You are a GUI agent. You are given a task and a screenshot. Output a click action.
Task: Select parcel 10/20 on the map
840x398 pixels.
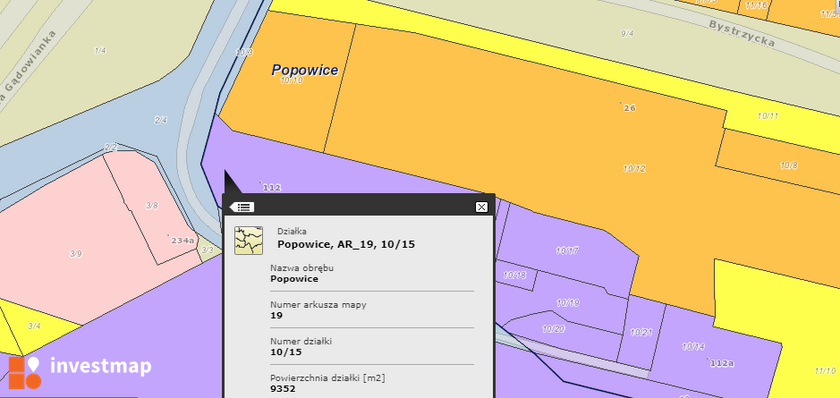(553, 329)
